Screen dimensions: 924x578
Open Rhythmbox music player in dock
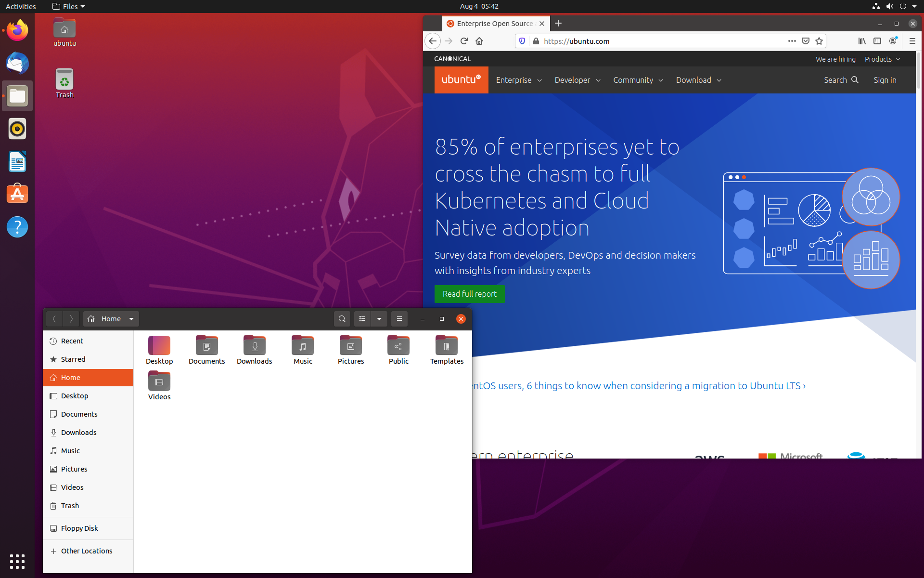pyautogui.click(x=17, y=129)
